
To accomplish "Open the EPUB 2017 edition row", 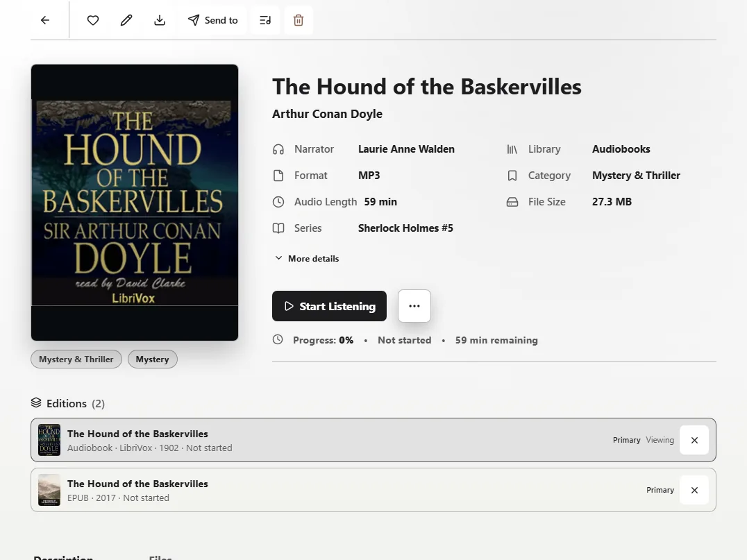I will (373, 490).
